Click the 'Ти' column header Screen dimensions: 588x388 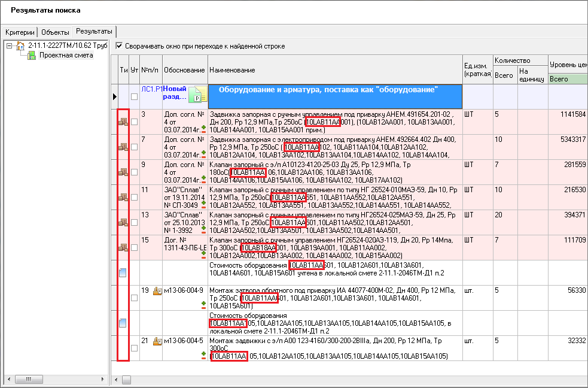(123, 70)
